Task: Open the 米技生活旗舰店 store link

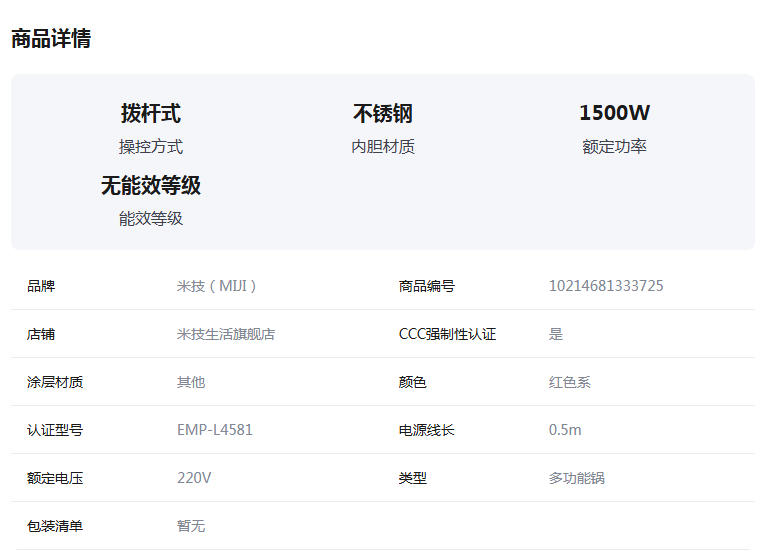Action: pos(226,334)
